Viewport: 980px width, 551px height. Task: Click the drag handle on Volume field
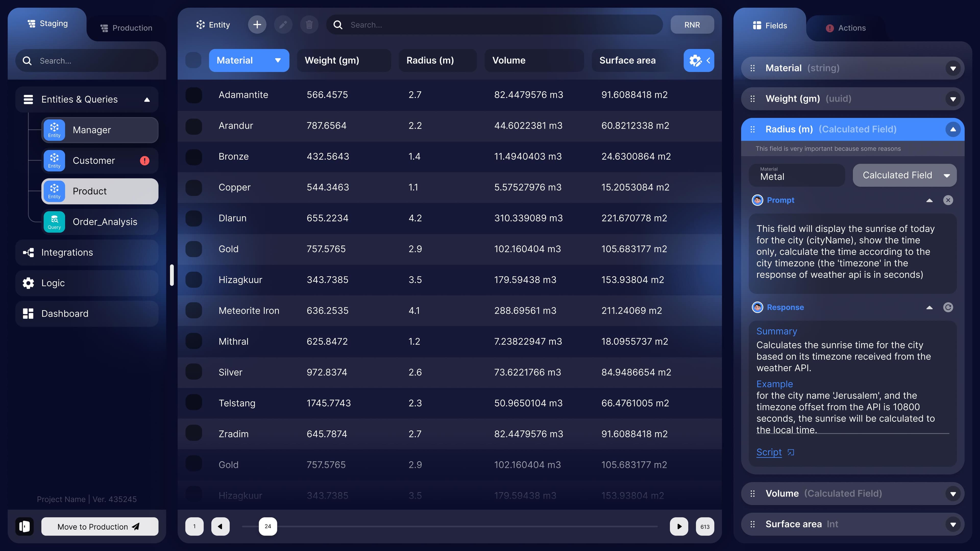(x=753, y=494)
